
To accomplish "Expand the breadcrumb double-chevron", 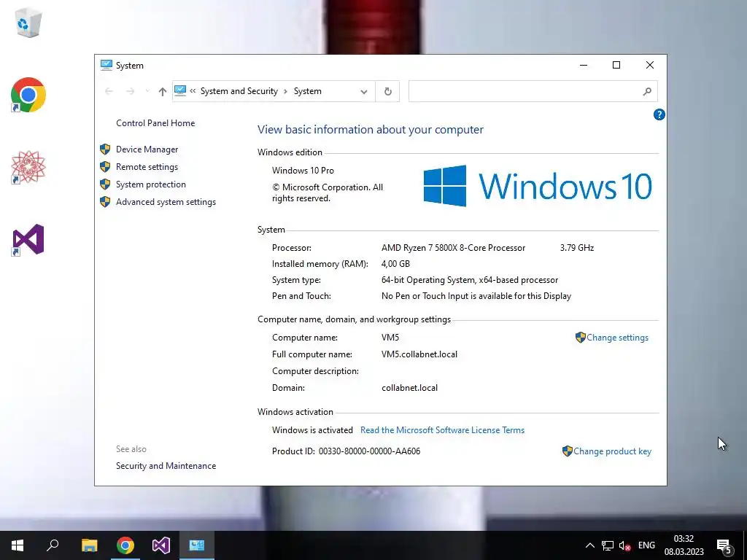I will click(x=193, y=91).
